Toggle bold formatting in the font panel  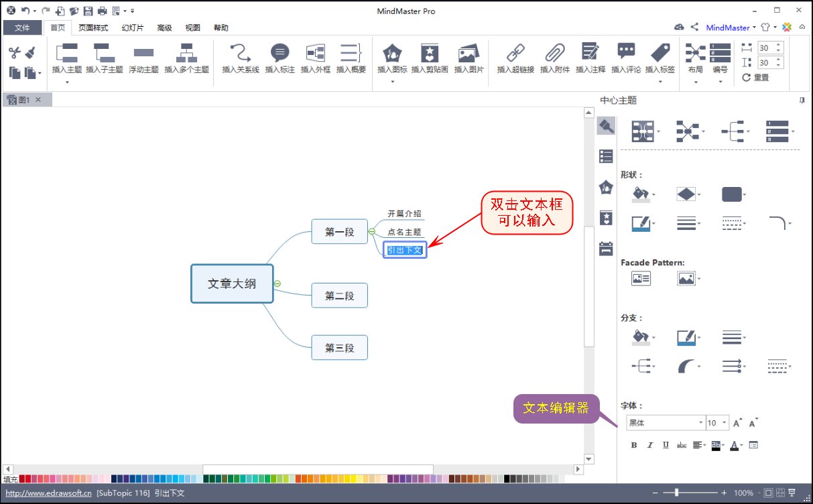(633, 444)
